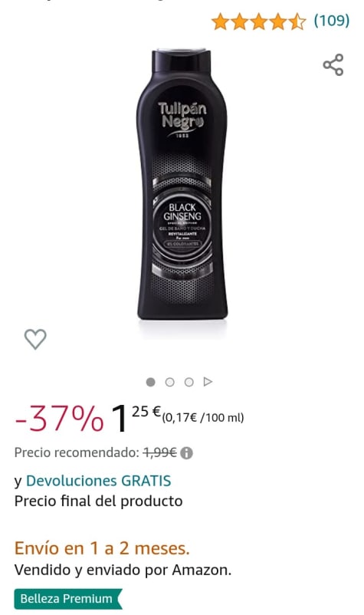
Task: Tap Precio final del producto text
Action: pos(98,502)
